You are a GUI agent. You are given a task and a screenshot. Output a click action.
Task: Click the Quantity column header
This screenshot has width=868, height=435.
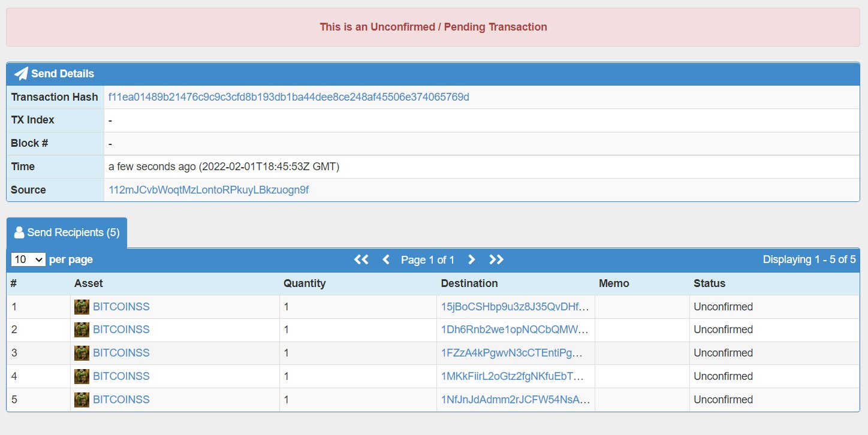point(305,283)
